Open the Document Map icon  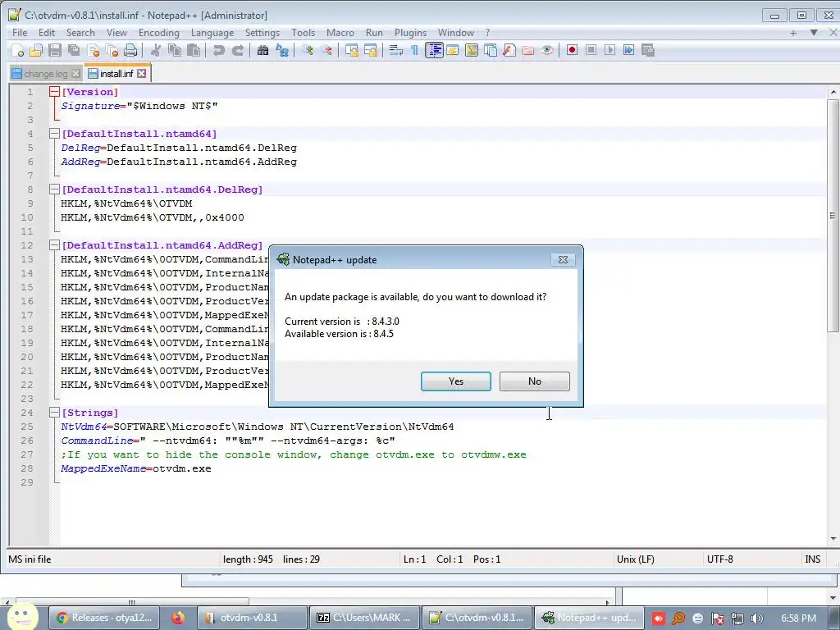coord(472,50)
